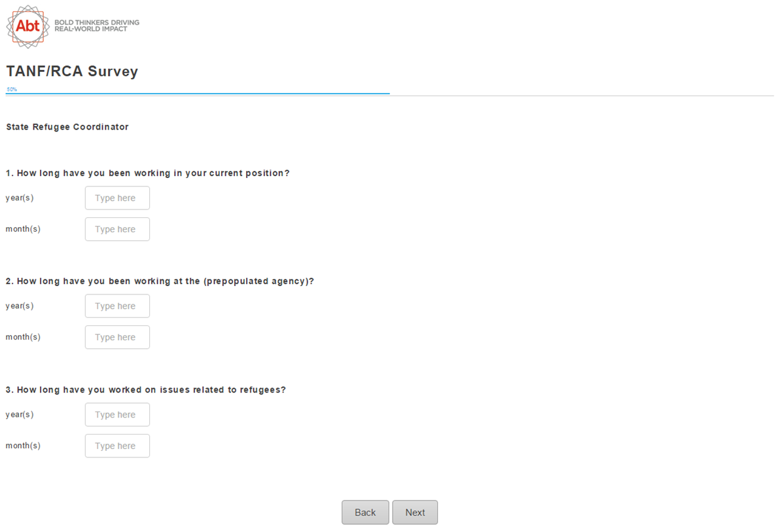
Task: Click the blue survey progress bar
Action: coord(198,94)
